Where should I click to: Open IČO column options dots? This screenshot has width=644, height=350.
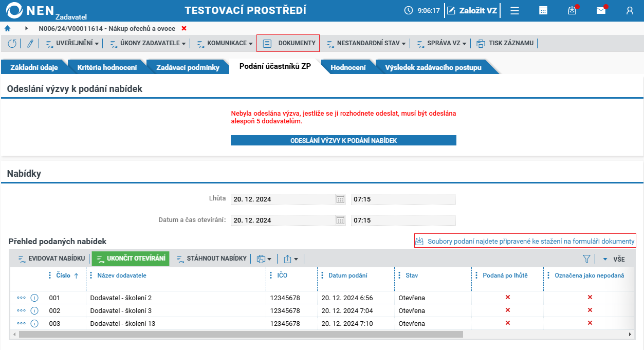(271, 275)
